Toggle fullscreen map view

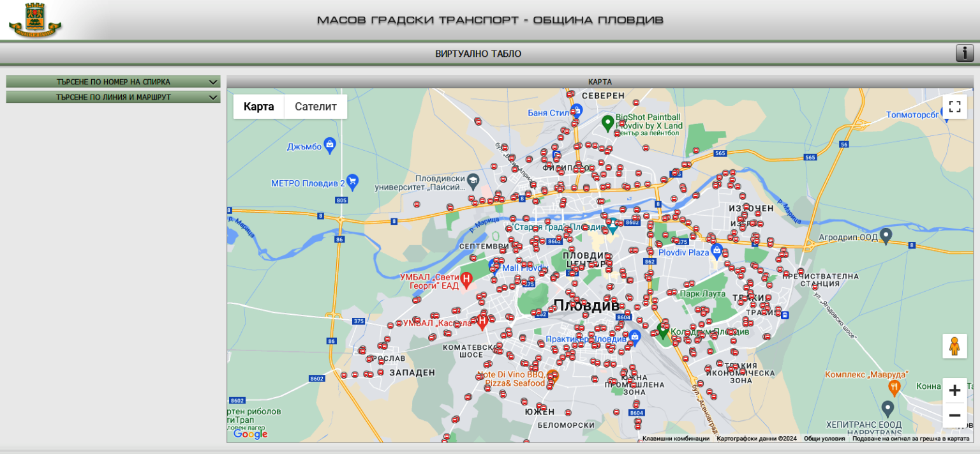click(954, 107)
